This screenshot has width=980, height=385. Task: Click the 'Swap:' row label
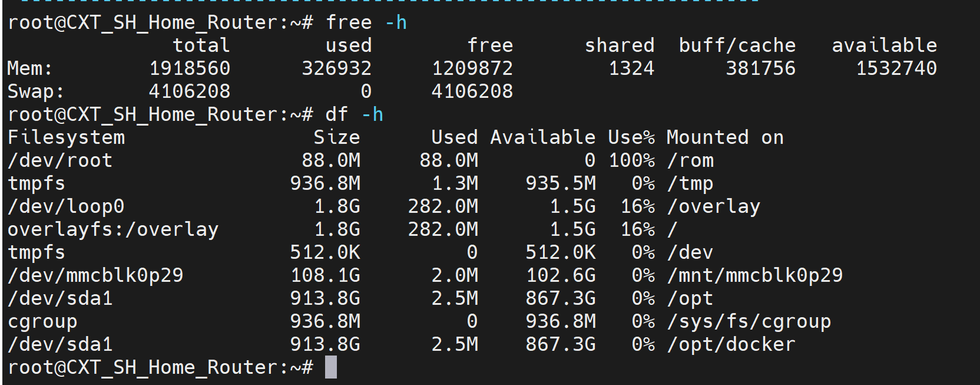tap(36, 91)
